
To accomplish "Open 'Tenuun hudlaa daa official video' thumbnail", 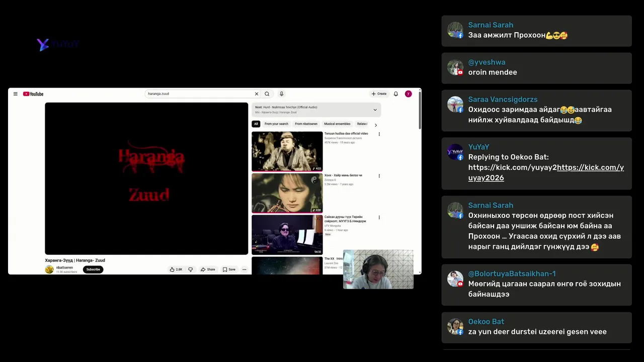I will (287, 151).
